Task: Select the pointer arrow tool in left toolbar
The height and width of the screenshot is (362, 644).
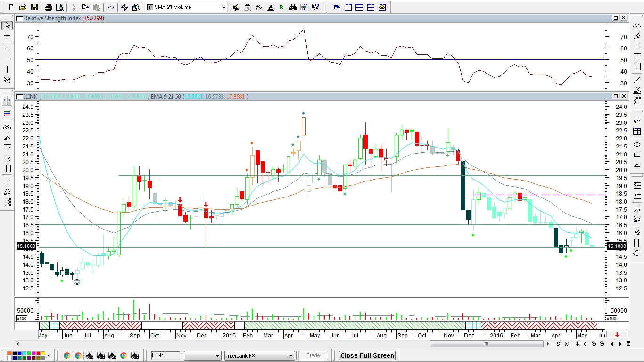Action: coord(7,25)
